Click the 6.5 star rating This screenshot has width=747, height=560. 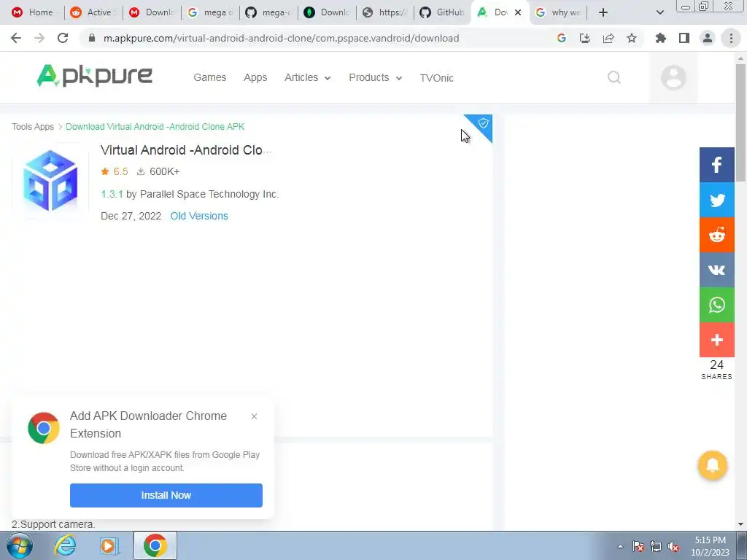(x=115, y=171)
